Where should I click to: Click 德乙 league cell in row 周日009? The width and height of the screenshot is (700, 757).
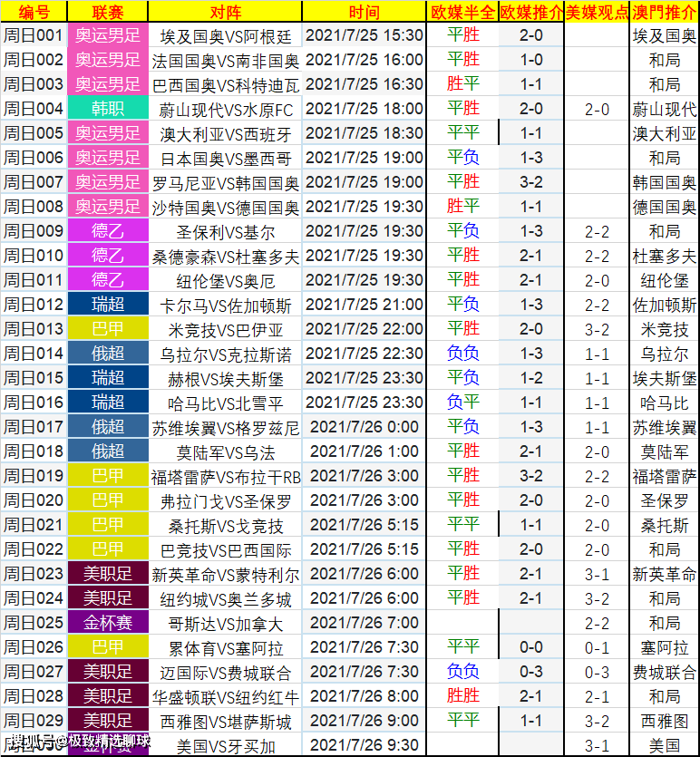[x=108, y=231]
